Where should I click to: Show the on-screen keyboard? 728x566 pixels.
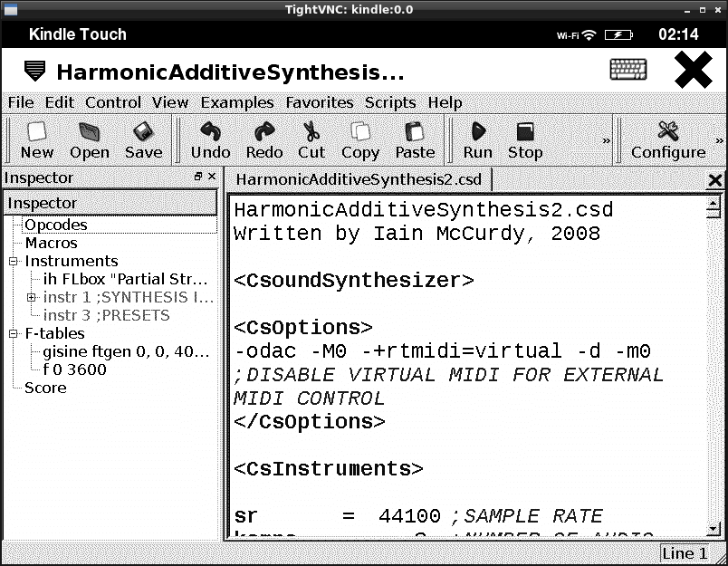point(627,69)
